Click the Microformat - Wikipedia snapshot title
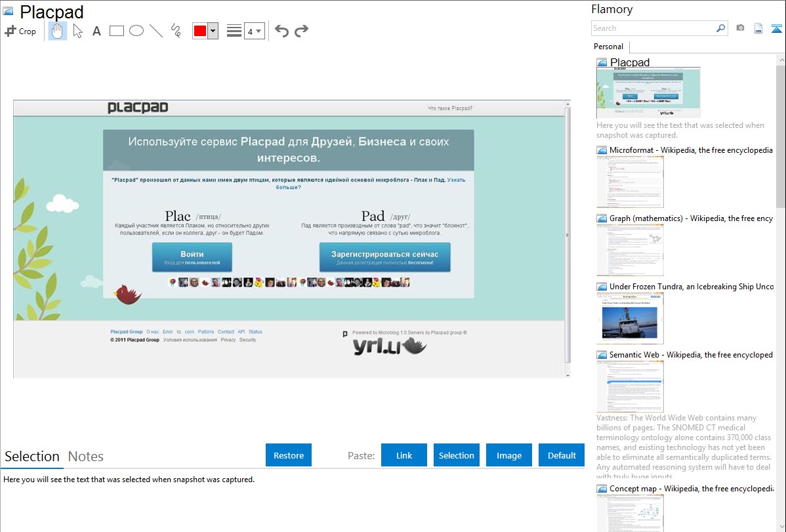The height and width of the screenshot is (532, 786). pyautogui.click(x=691, y=150)
